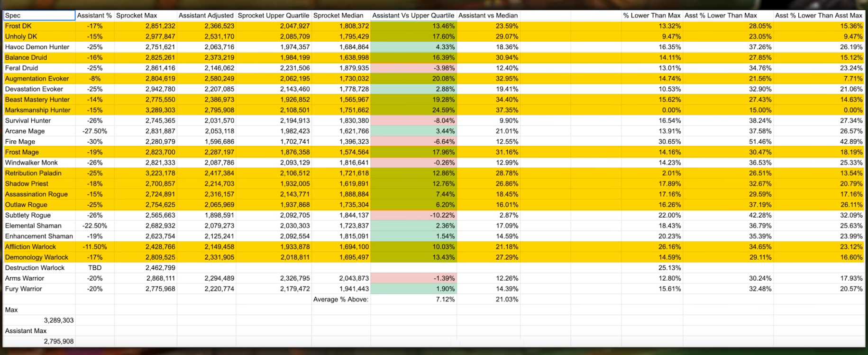The height and width of the screenshot is (355, 868).
Task: Click the -22.50% Elemental Shaman cell
Action: [95, 226]
